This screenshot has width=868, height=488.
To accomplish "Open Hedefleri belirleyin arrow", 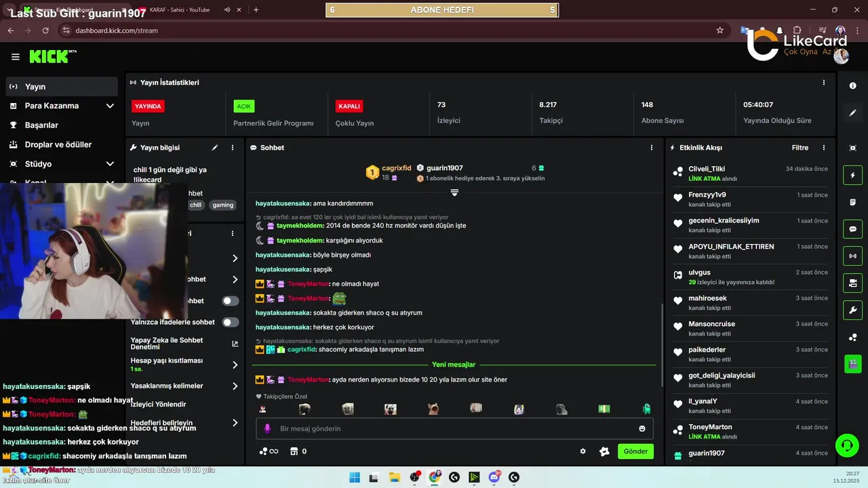I will [x=235, y=423].
